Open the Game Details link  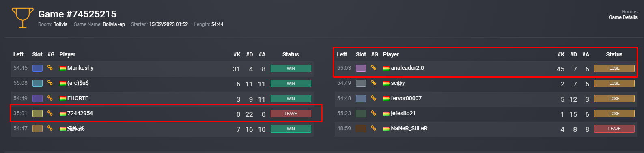point(623,17)
